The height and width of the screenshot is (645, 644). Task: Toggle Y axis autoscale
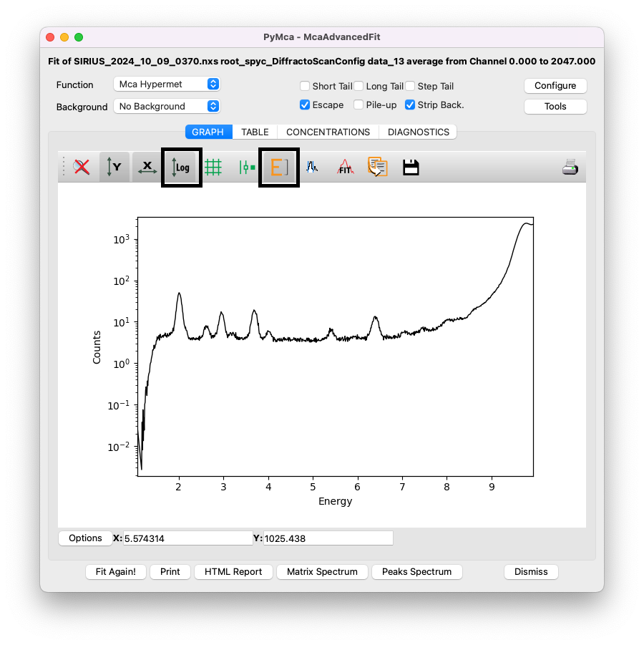point(114,167)
